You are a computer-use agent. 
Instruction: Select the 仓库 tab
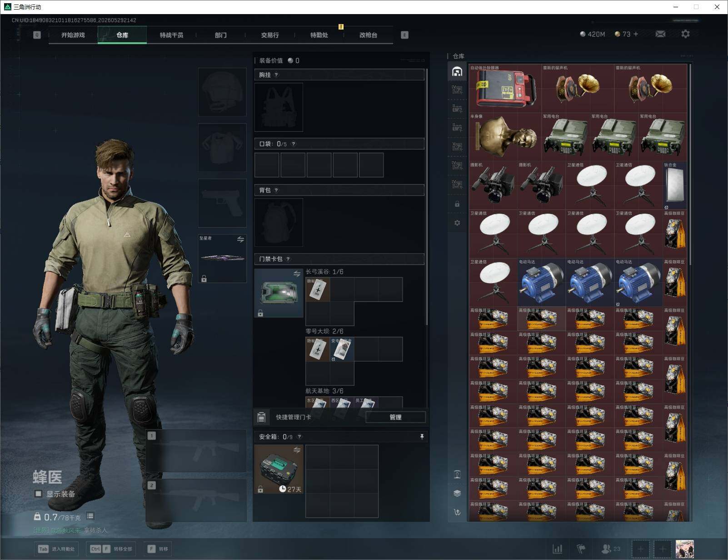(122, 35)
